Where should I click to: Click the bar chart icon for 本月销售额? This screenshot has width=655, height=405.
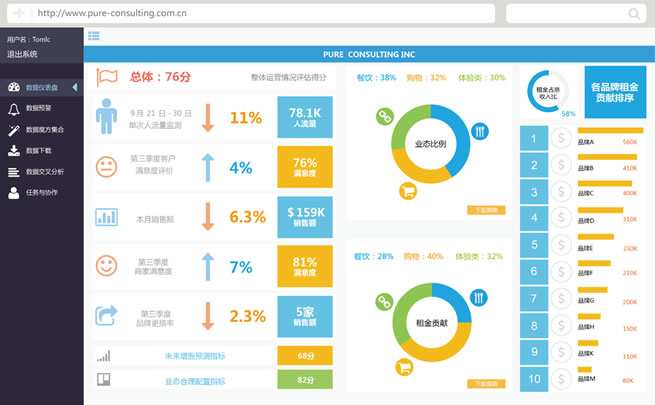click(106, 217)
